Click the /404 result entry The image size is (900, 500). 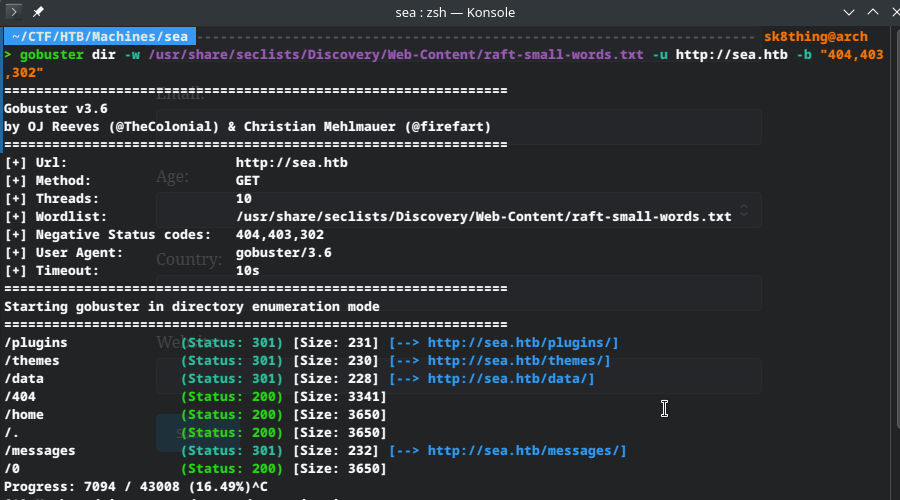point(20,397)
